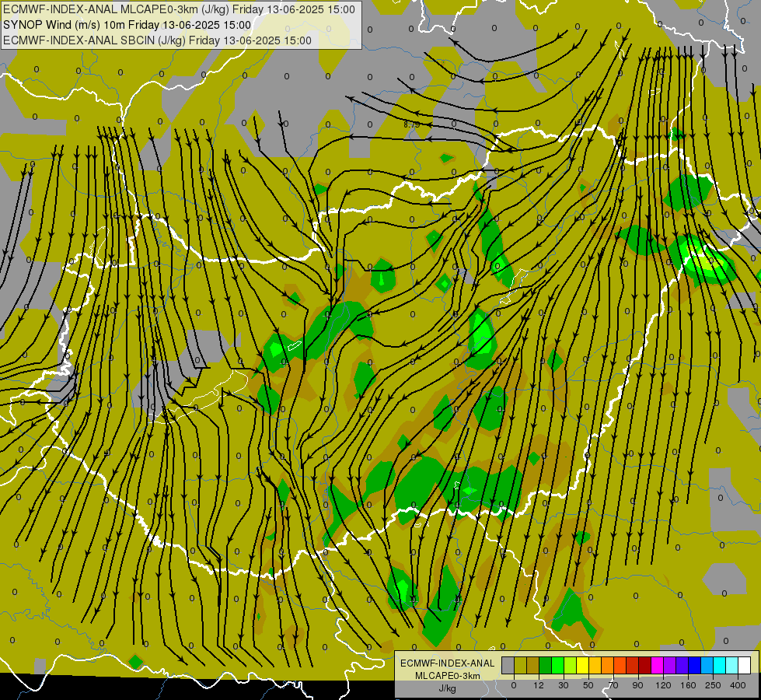Select the light blue swatch left of 250
The height and width of the screenshot is (700, 761).
pos(707,665)
